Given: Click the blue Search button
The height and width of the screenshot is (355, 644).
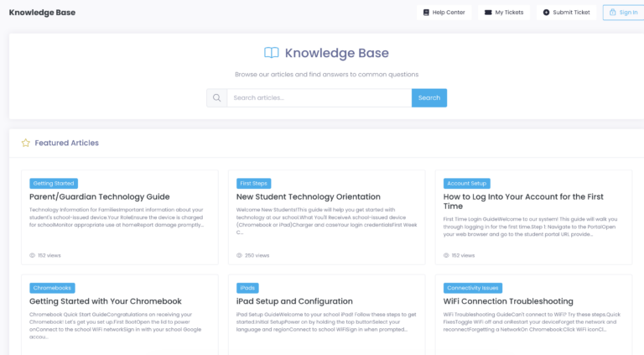Looking at the screenshot, I should [429, 98].
